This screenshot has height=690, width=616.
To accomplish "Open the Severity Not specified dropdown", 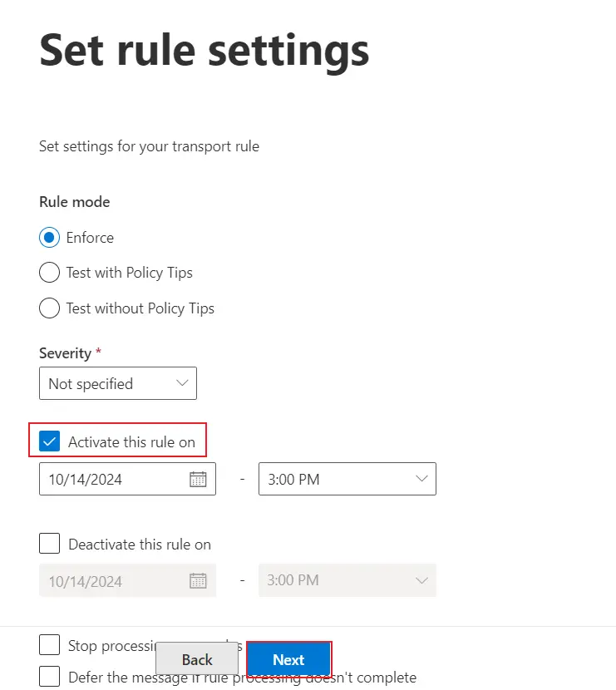I will [x=117, y=383].
